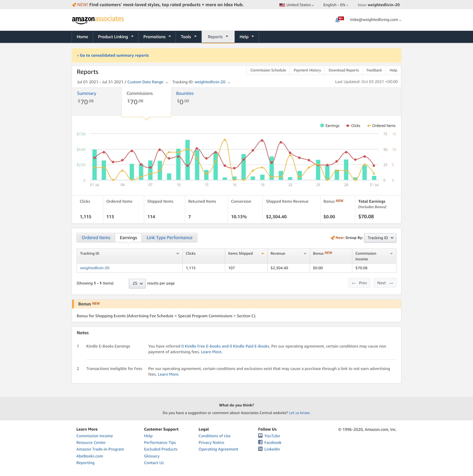
Task: Open Reporting footer link
Action: pyautogui.click(x=85, y=463)
